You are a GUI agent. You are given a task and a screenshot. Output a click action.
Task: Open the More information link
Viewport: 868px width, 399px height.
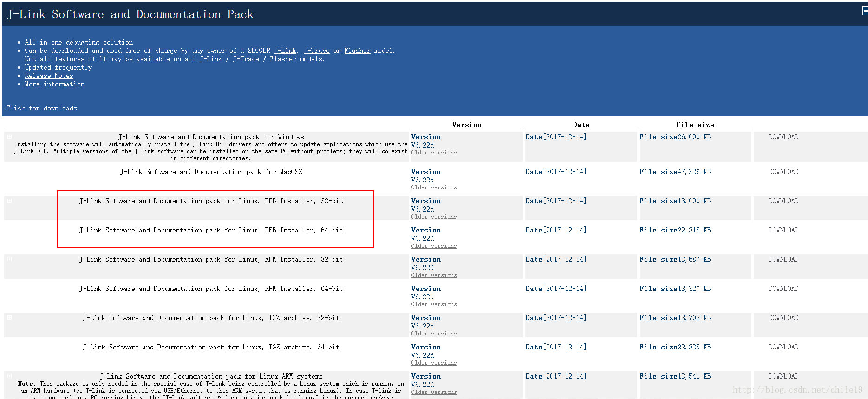(x=54, y=84)
